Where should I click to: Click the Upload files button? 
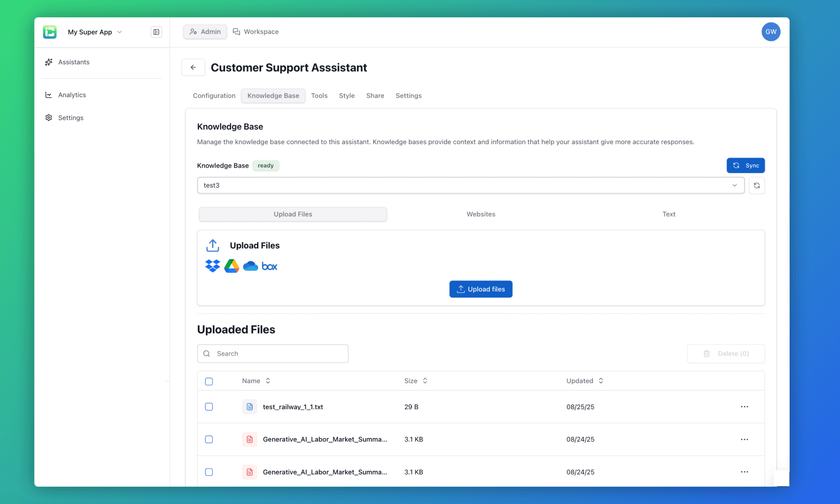(x=480, y=289)
